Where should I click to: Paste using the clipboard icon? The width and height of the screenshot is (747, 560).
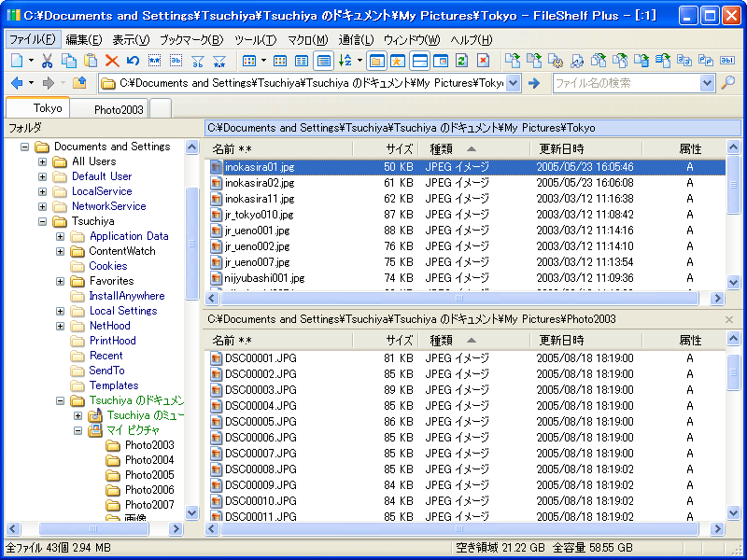tap(91, 61)
